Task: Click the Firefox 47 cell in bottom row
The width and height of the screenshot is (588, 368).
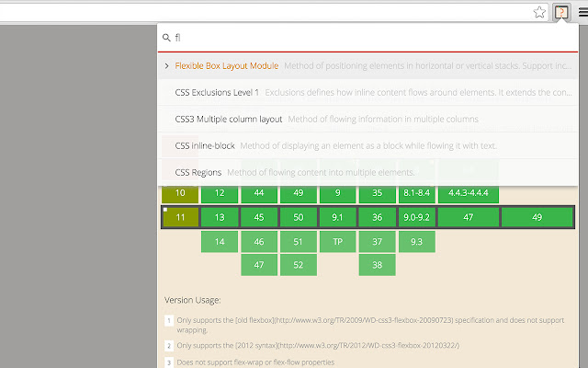Action: point(259,265)
